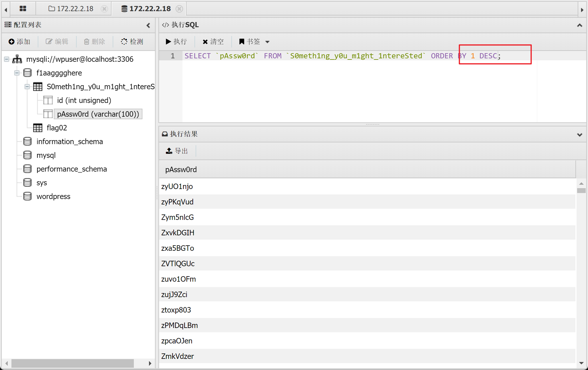Open the home grid icon tab

point(23,9)
